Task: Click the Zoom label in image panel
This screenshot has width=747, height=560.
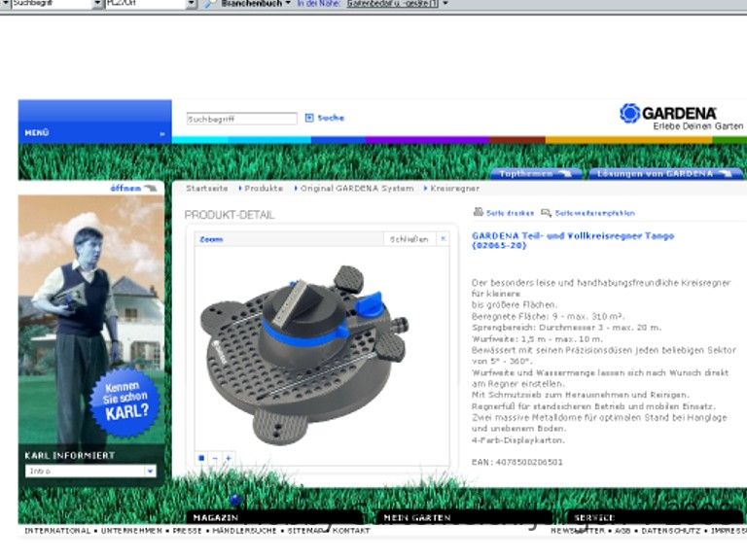Action: pyautogui.click(x=211, y=239)
